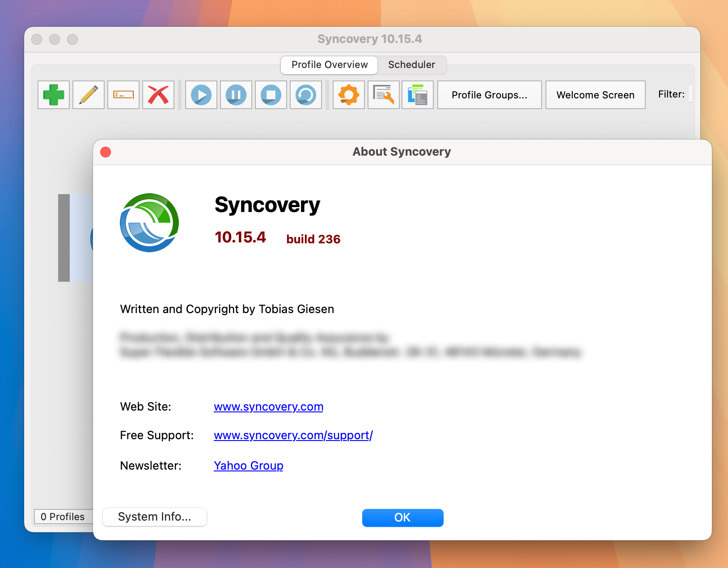Open the Yahoo Group newsletter link
The image size is (728, 568).
pos(249,466)
